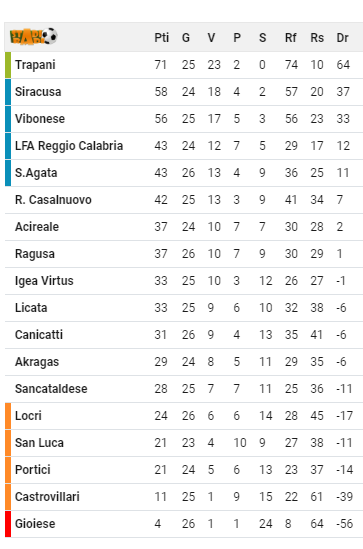This screenshot has width=363, height=549.
Task: Select the Dr column header
Action: (x=342, y=38)
